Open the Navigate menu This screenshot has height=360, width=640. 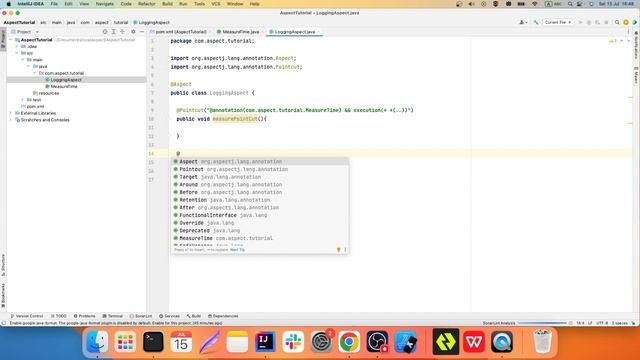pos(104,4)
